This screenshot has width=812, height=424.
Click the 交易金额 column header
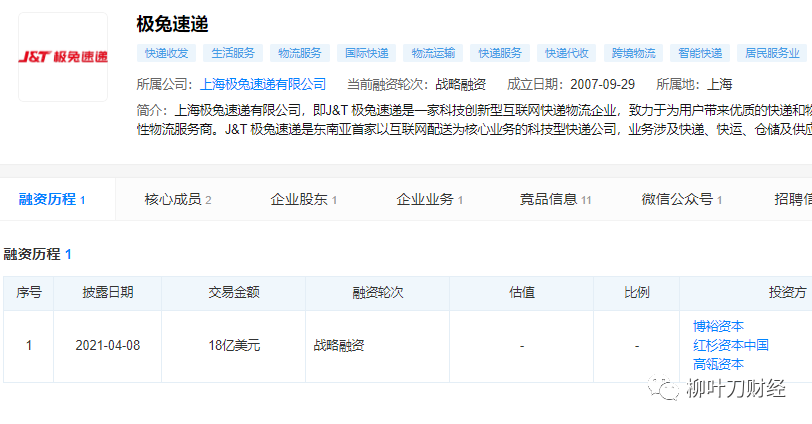pyautogui.click(x=234, y=293)
